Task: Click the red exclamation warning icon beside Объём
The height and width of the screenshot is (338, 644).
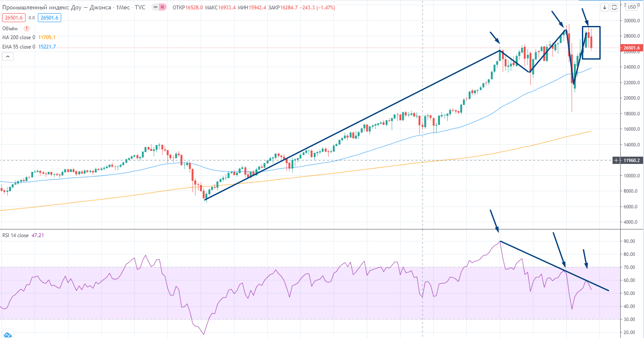Action: pyautogui.click(x=27, y=29)
